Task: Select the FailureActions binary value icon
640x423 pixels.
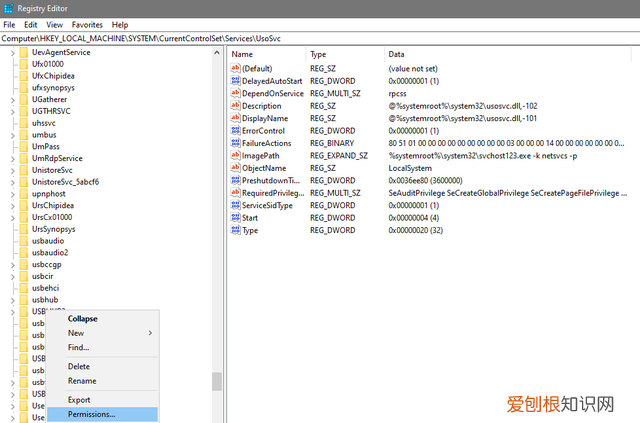Action: (x=235, y=143)
